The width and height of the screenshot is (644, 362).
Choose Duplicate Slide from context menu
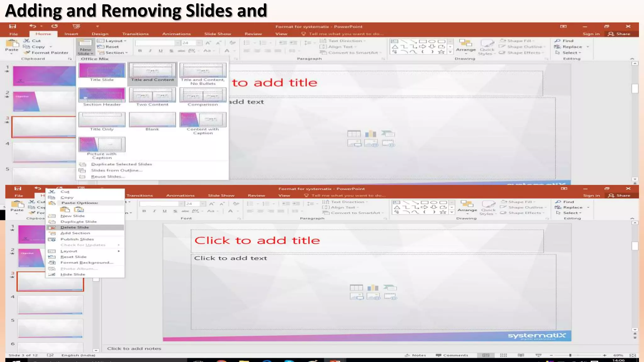tap(86, 222)
